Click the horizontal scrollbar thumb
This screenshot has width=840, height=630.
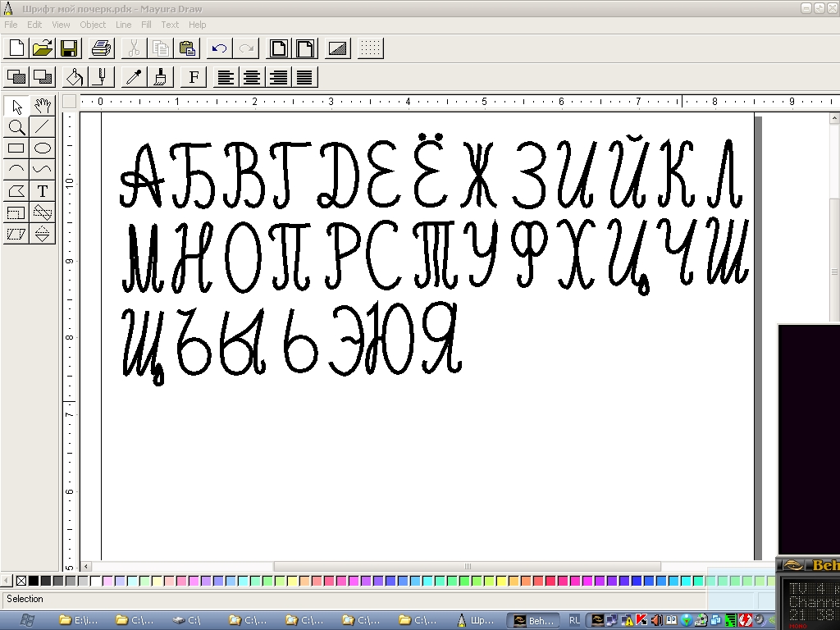468,566
